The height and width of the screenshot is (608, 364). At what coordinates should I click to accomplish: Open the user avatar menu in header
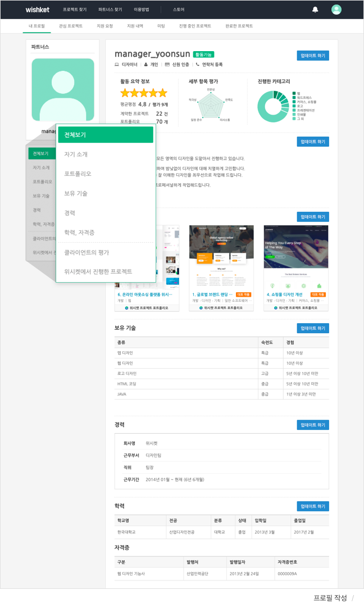coord(336,10)
